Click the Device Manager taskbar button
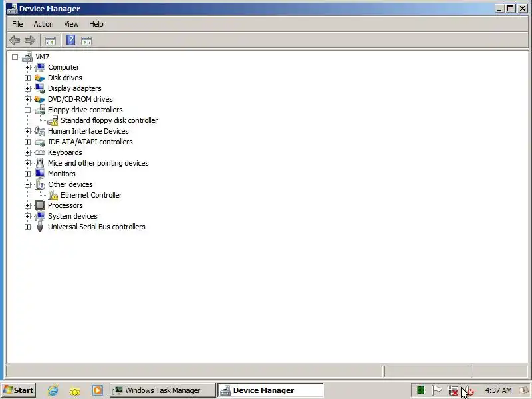532x399 pixels. (271, 390)
